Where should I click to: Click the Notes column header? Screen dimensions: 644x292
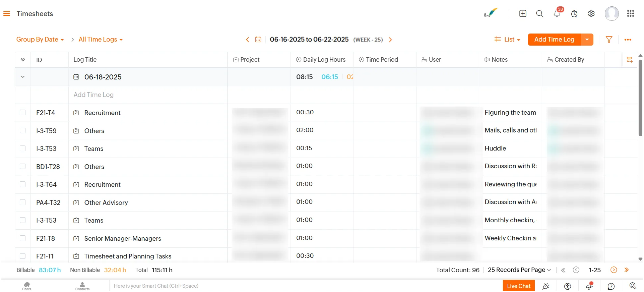[496, 60]
